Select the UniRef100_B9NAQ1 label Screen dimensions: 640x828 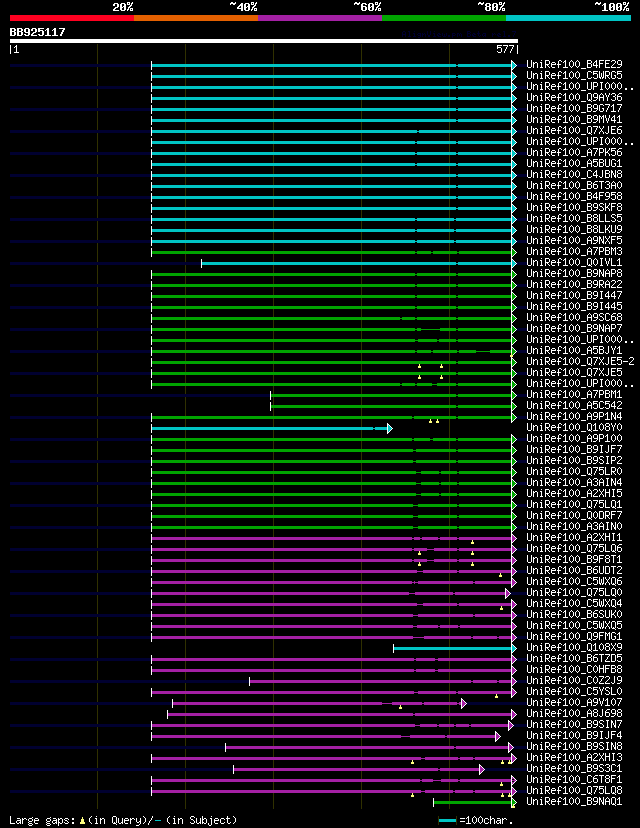[574, 802]
